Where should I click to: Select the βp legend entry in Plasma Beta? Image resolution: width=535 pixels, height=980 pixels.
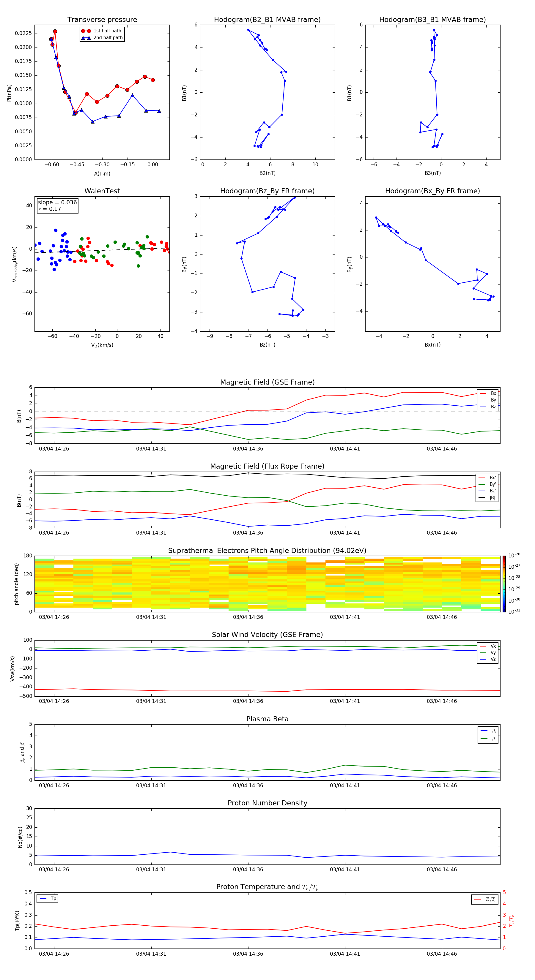point(489,731)
